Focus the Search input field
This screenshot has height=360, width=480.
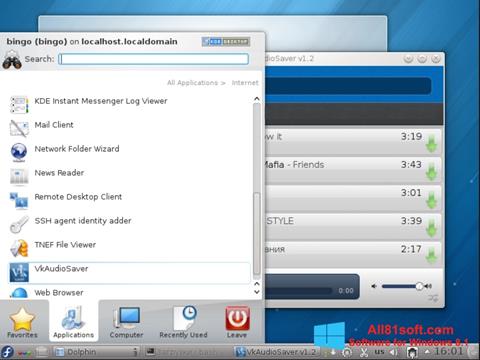tap(154, 59)
